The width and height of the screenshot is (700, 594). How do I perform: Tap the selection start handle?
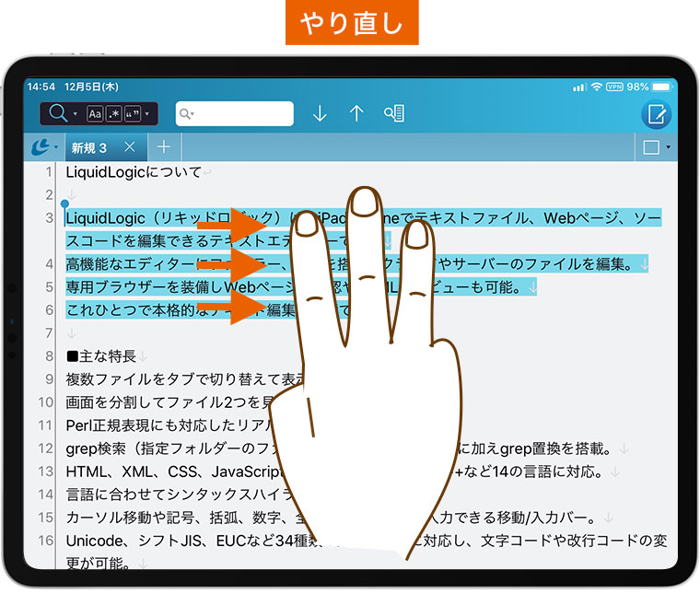click(65, 205)
